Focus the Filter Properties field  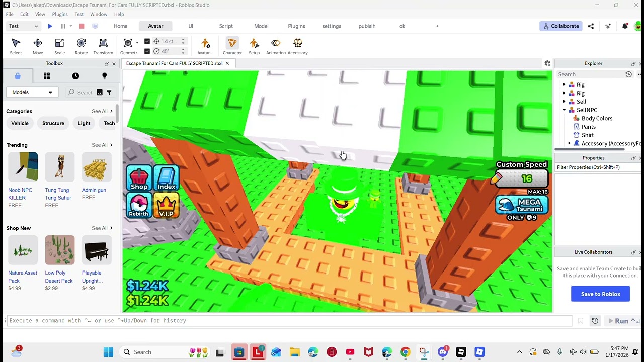(x=598, y=167)
